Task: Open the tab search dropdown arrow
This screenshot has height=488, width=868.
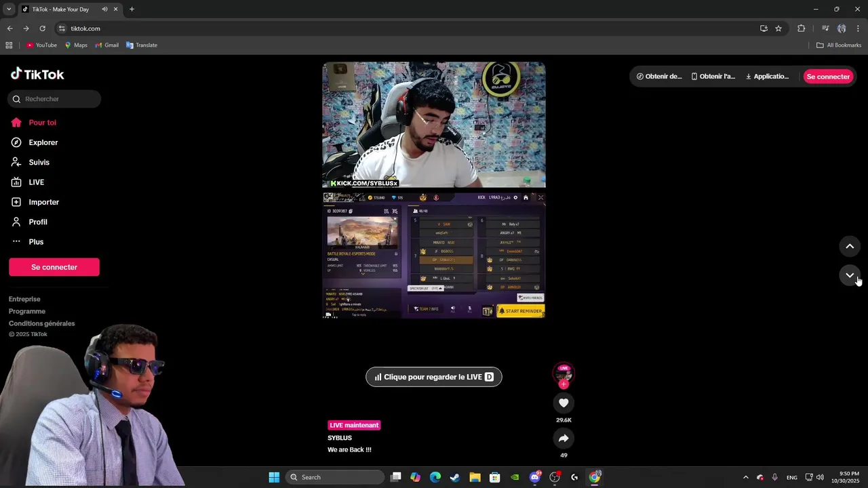Action: [9, 9]
